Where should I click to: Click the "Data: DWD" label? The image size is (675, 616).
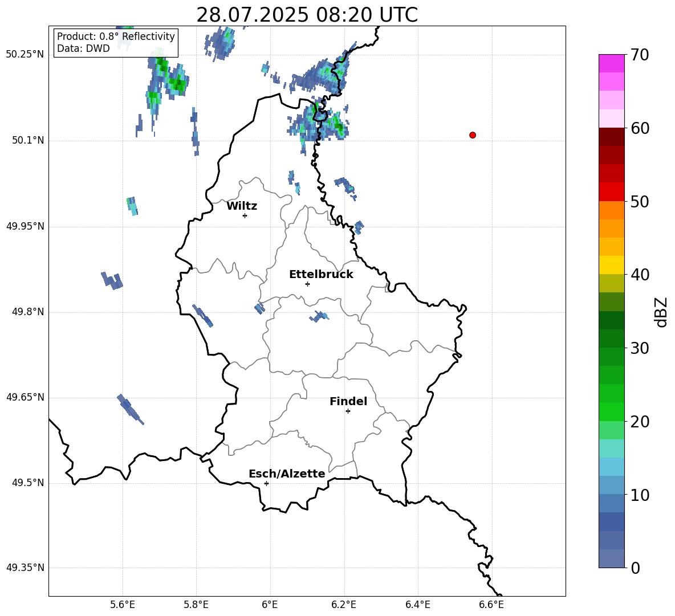83,48
